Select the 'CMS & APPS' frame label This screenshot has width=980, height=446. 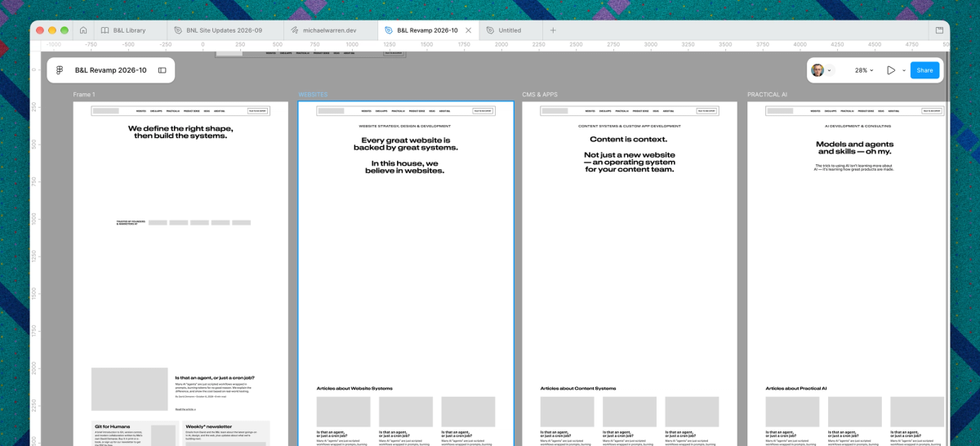coord(540,95)
